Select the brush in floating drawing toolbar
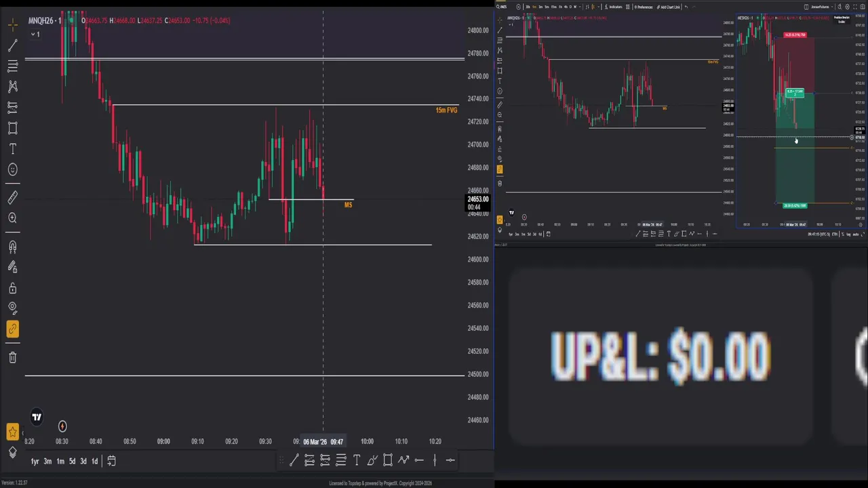Image resolution: width=868 pixels, height=488 pixels. (x=372, y=460)
